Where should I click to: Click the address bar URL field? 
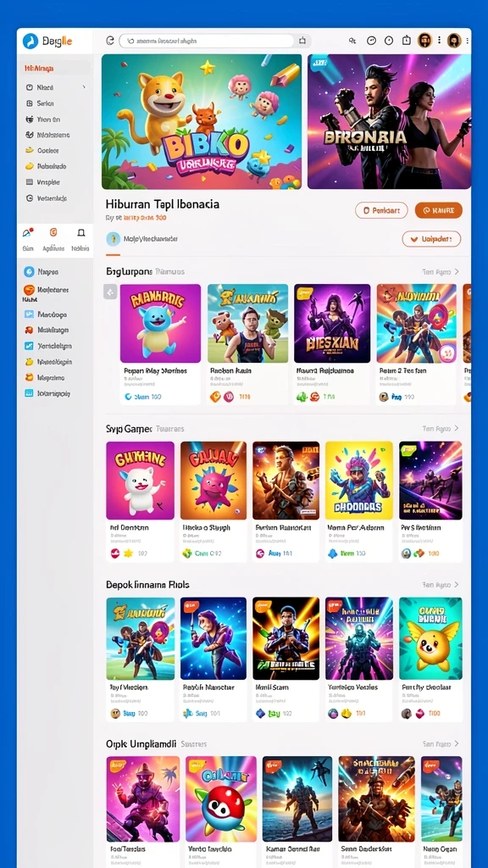click(206, 41)
